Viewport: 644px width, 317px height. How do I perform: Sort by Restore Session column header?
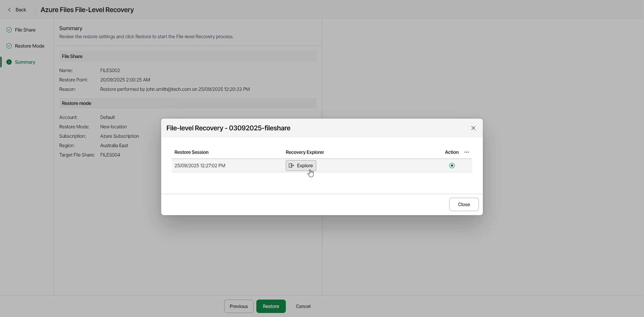tap(191, 152)
